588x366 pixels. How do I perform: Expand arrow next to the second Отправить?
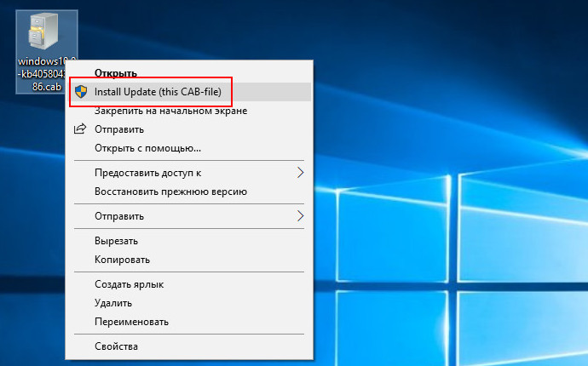(x=300, y=216)
